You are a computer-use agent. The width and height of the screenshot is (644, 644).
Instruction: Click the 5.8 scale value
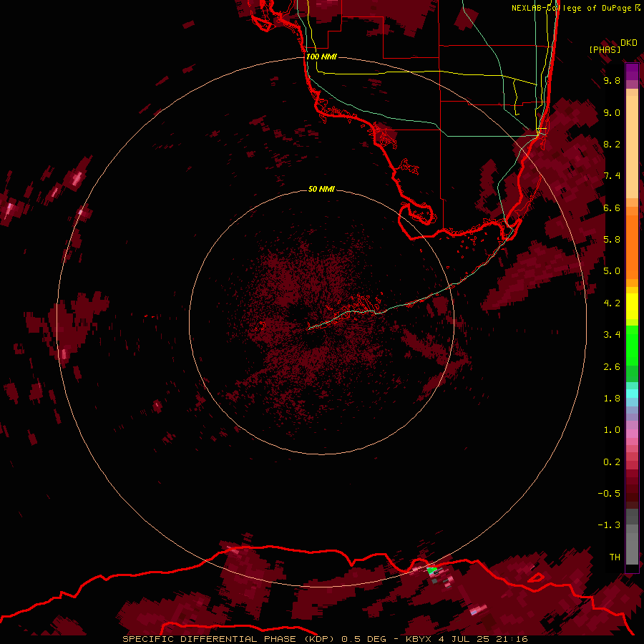[612, 240]
